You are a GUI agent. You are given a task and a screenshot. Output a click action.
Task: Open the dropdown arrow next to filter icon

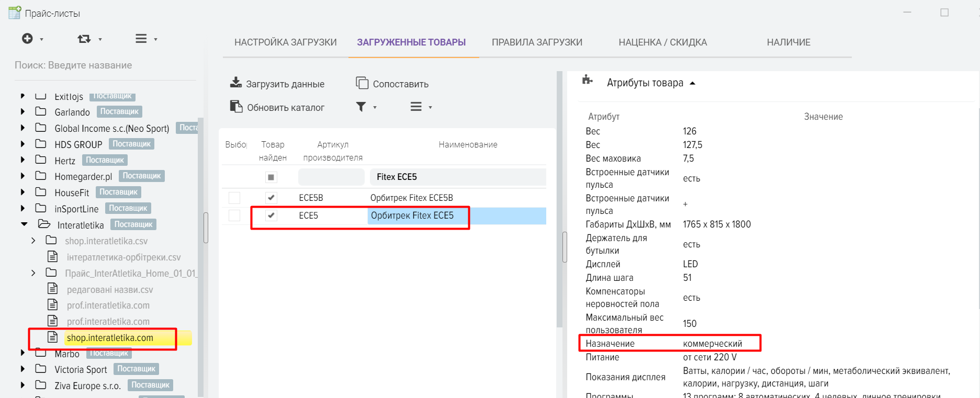(x=375, y=107)
